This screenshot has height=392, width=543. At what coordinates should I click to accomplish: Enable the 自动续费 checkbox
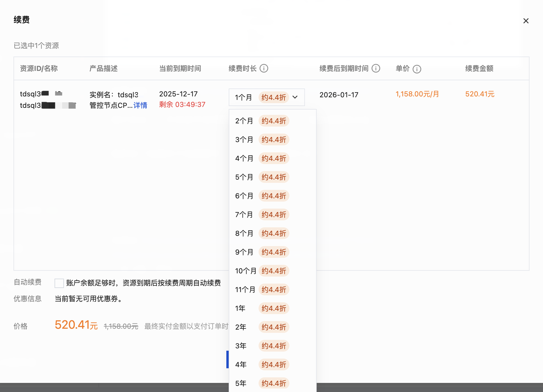59,283
